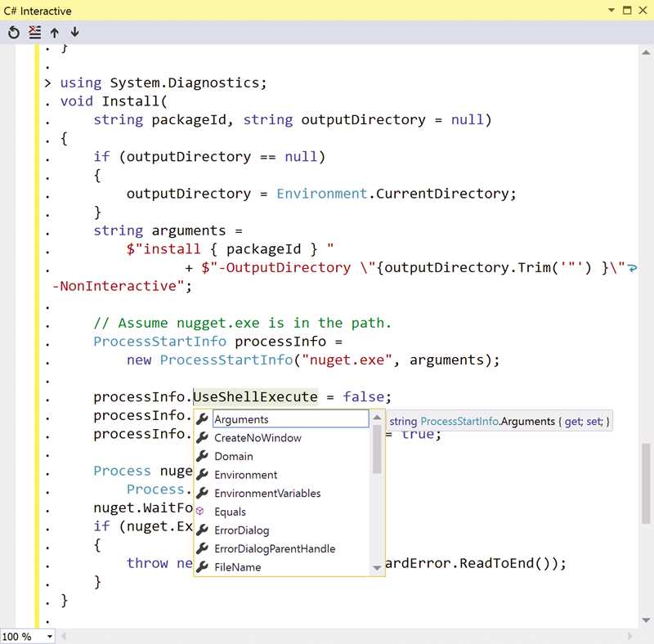Click wrench icon beside ErrorDialog
Screen dimensions: 654x644
(202, 530)
